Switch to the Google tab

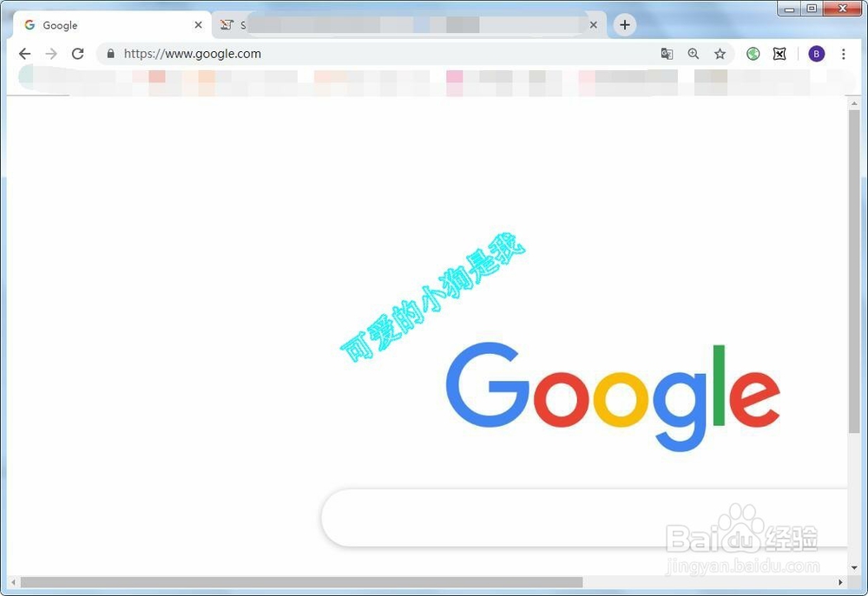coord(111,25)
